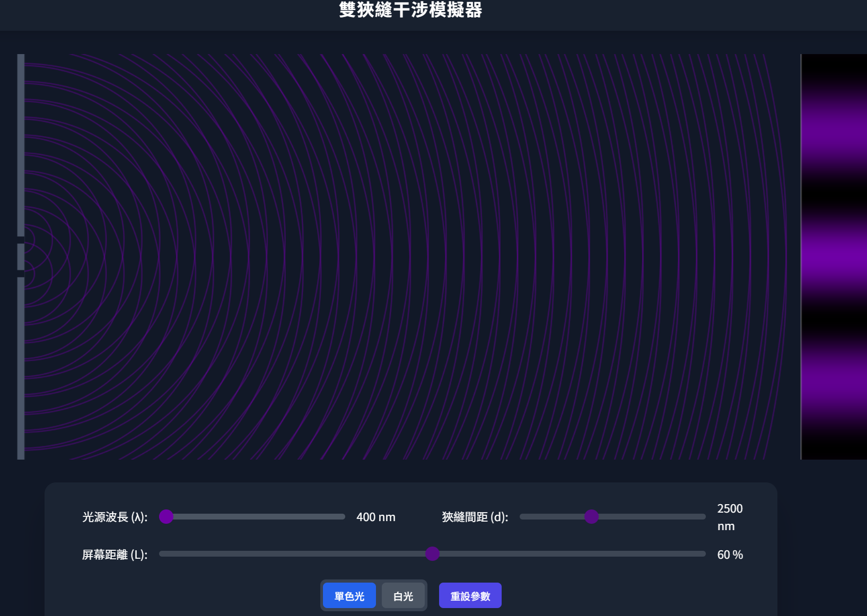Click the 狹縫間距 (d) label
Image resolution: width=867 pixels, height=616 pixels.
pos(475,517)
